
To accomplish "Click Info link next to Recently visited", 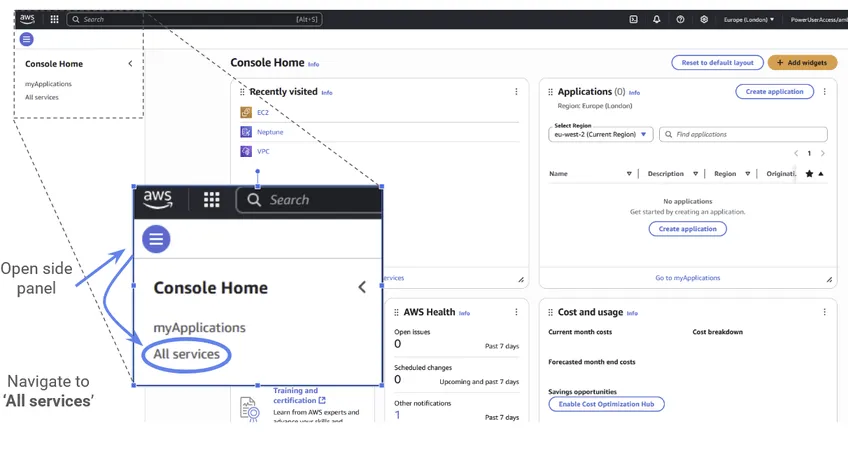I will coord(327,93).
